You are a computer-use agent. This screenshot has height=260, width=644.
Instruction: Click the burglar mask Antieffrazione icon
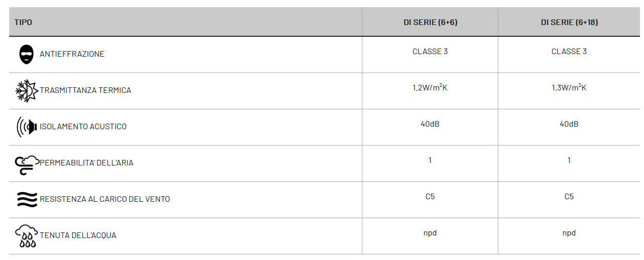coord(27,54)
